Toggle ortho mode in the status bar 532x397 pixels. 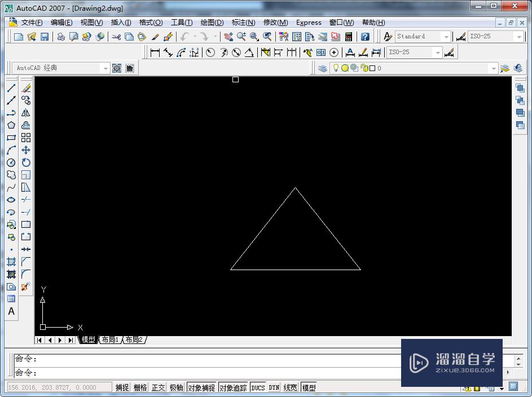pyautogui.click(x=158, y=387)
